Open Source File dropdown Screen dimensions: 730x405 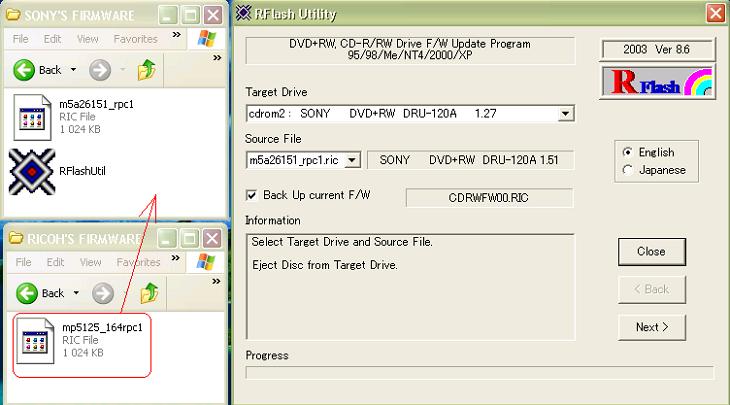[x=352, y=160]
